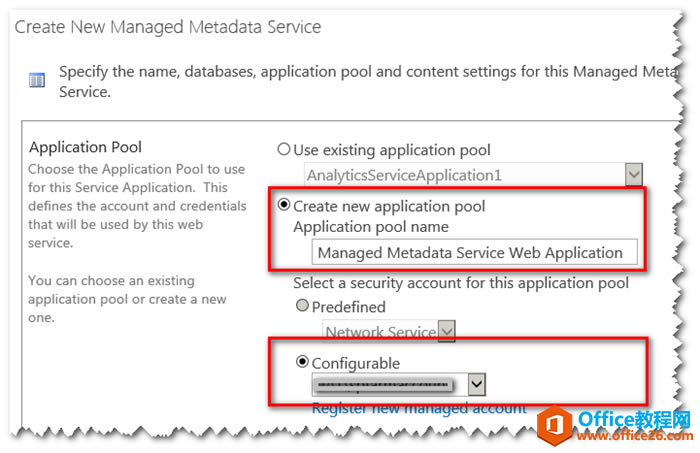This screenshot has width=700, height=453.
Task: Click the AnalyticsServiceApplication1 text in the combo box
Action: pyautogui.click(x=402, y=176)
